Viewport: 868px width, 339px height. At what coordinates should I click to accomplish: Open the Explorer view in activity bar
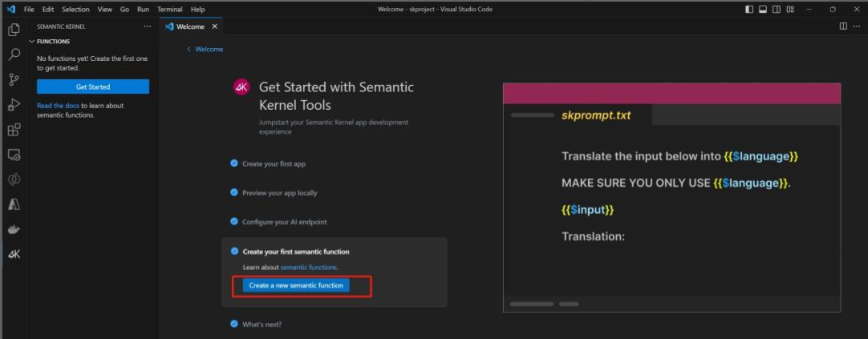coord(14,30)
